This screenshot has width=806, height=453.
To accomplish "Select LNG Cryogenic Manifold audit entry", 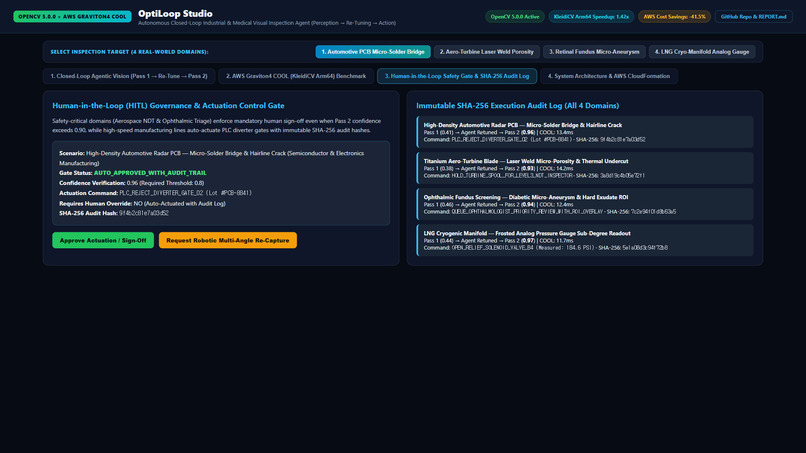I will tap(585, 240).
